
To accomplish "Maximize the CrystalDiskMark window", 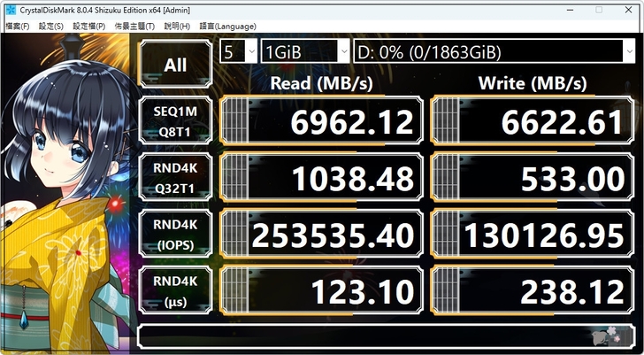I will (599, 10).
